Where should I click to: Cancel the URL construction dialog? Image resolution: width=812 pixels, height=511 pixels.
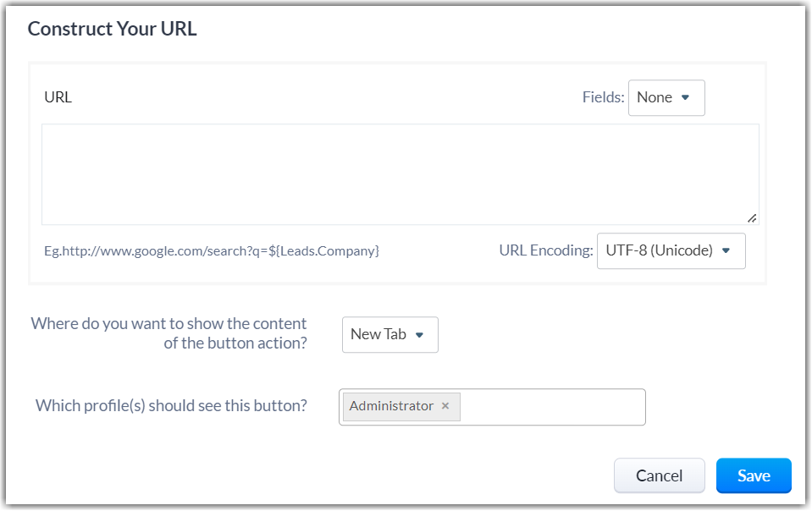point(659,475)
